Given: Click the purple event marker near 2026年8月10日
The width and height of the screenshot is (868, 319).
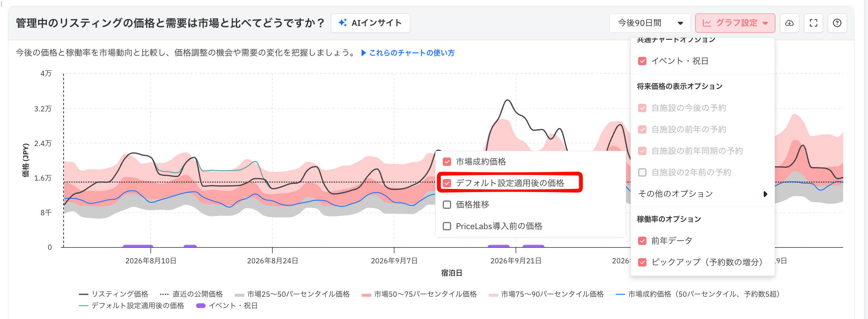Looking at the screenshot, I should click(138, 246).
